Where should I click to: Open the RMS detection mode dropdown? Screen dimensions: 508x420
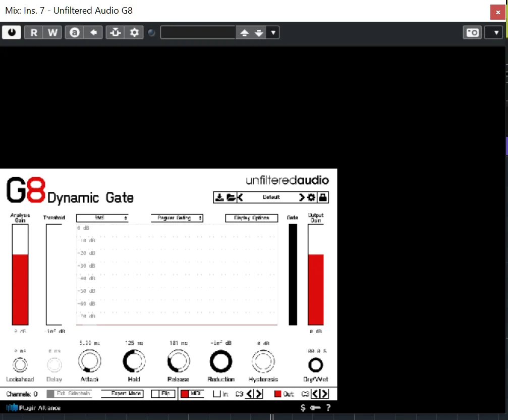[x=102, y=218]
